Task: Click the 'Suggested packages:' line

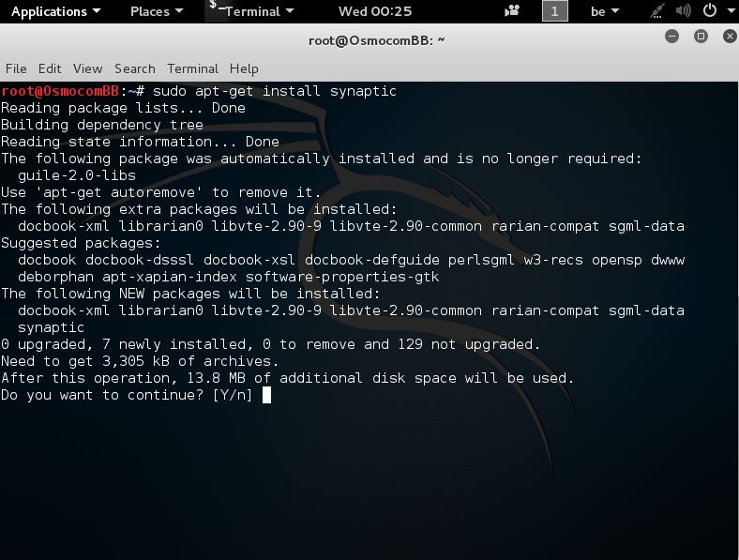Action: 81,243
